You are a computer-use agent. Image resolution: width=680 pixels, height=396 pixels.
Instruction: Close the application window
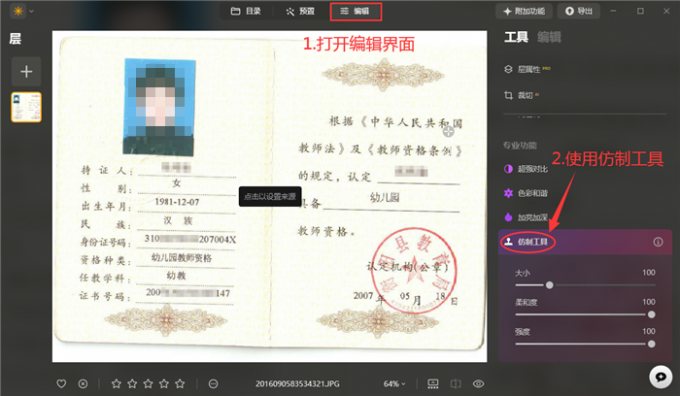[x=667, y=11]
